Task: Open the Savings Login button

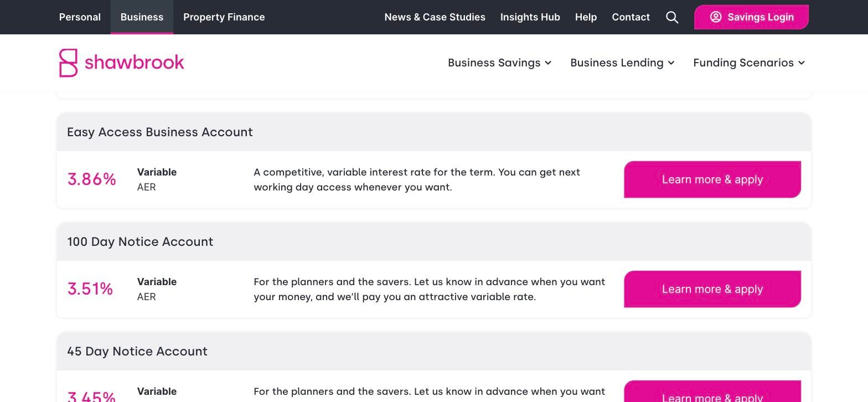Action: [x=751, y=17]
